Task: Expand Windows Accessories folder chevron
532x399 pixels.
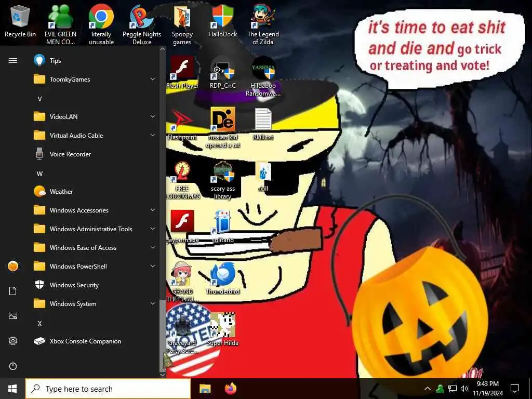Action: (153, 210)
